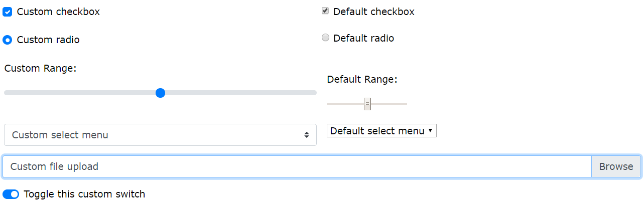Turn off the custom switch toggle
This screenshot has height=208, width=644.
tap(11, 194)
